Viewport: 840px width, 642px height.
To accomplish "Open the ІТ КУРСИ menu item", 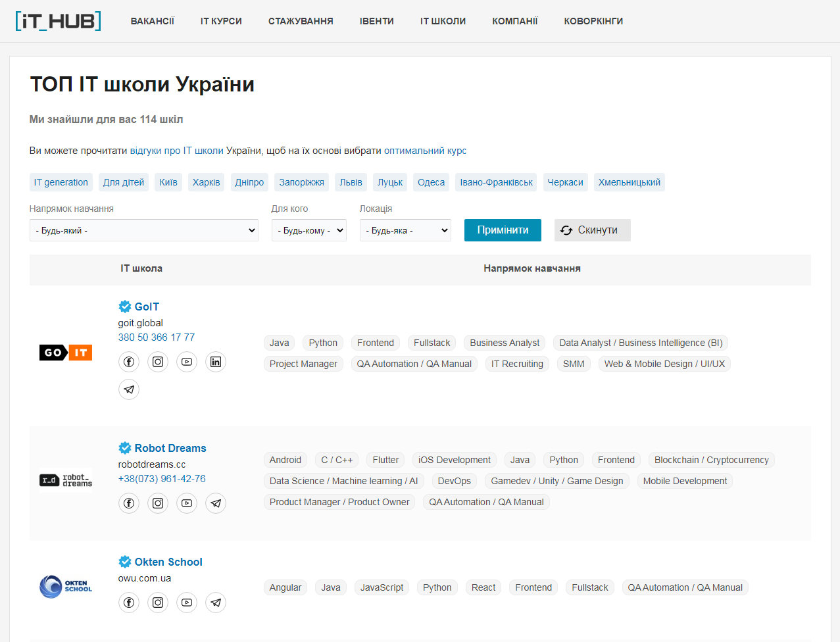I will [221, 21].
